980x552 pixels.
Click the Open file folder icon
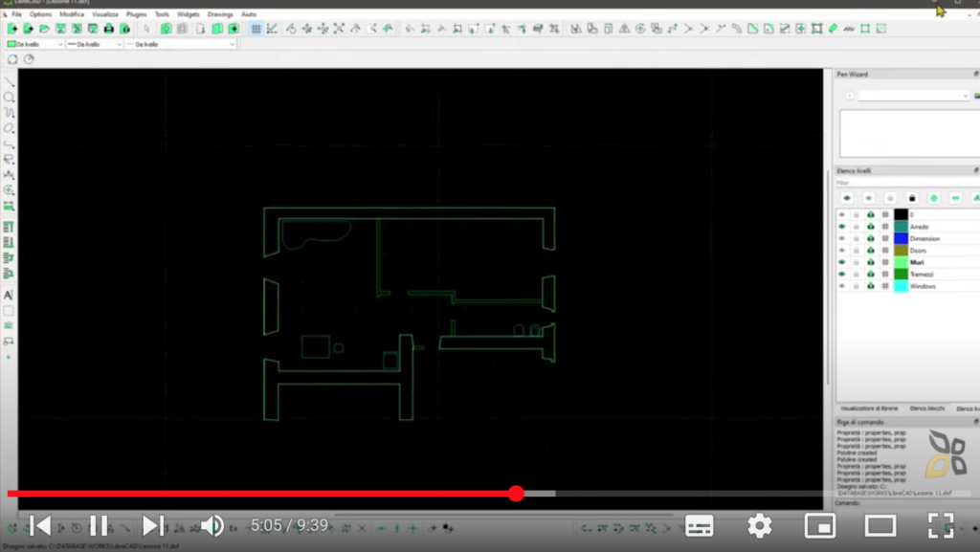(x=44, y=29)
